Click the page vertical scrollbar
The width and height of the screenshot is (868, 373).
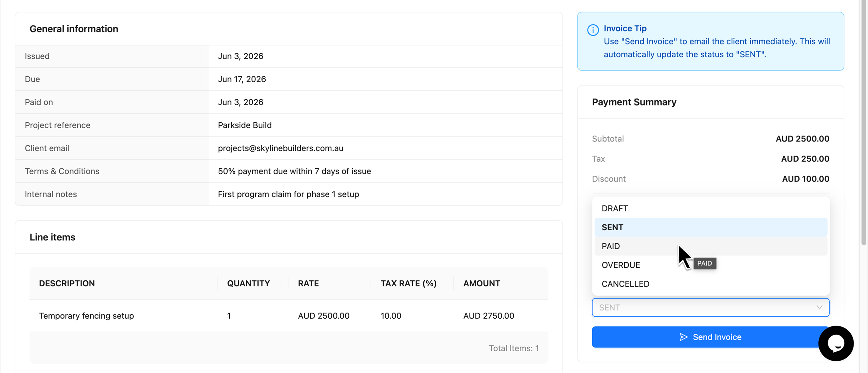(864, 122)
